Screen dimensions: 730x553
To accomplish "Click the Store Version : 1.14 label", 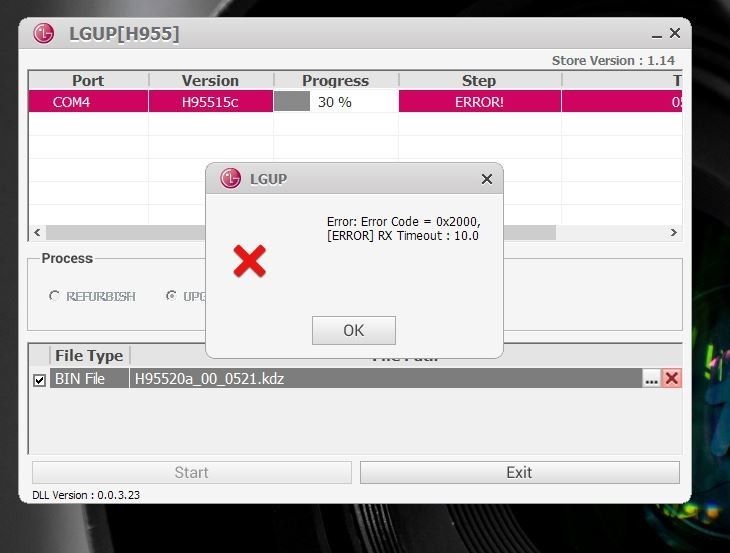I will pyautogui.click(x=613, y=61).
